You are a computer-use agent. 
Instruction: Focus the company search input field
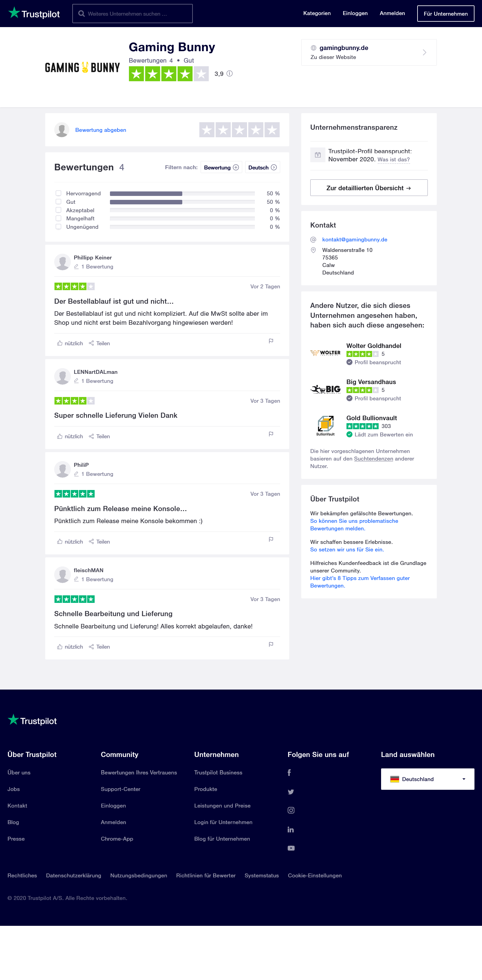pos(133,14)
